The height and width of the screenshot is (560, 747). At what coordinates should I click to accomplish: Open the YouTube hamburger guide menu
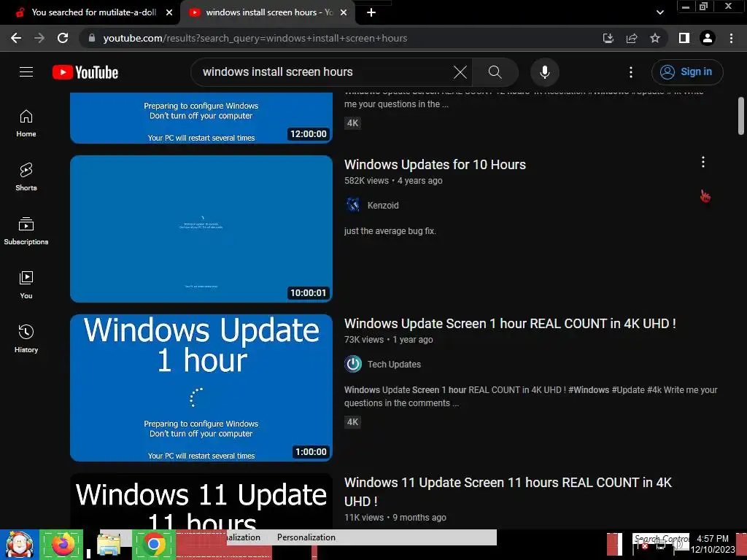point(26,72)
